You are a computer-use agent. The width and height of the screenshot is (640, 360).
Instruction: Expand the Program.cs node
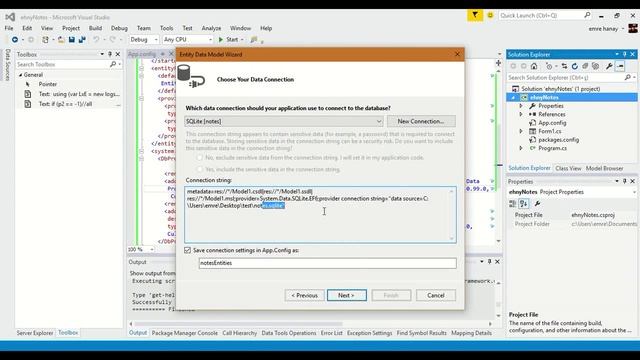coord(521,148)
